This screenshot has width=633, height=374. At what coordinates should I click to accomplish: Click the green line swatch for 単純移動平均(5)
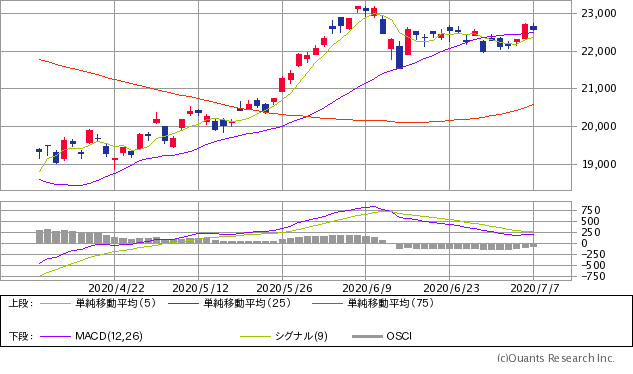(x=55, y=303)
